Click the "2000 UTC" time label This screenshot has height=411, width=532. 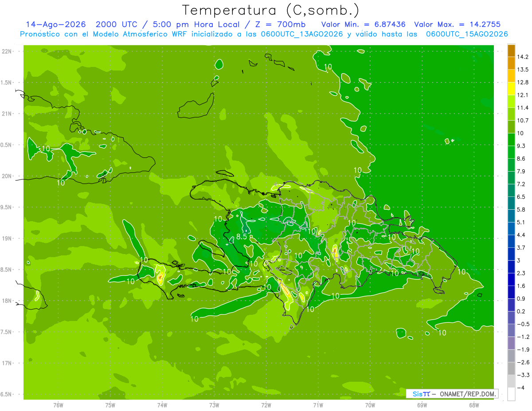click(116, 24)
